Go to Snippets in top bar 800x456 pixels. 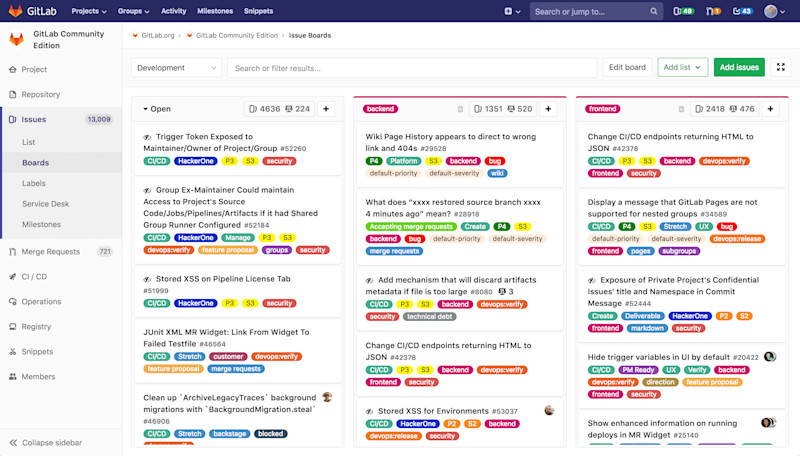pos(258,11)
